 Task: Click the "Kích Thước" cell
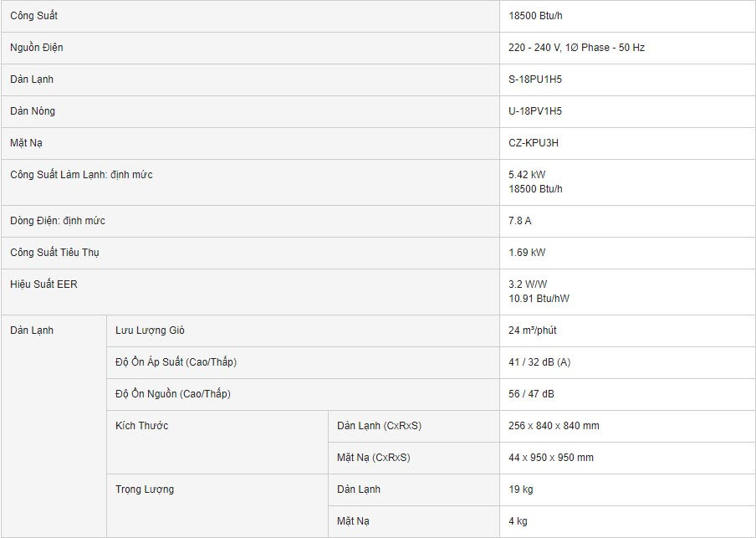click(142, 426)
